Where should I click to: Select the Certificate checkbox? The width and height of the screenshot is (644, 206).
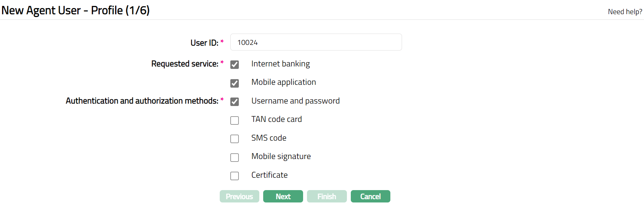pos(235,176)
